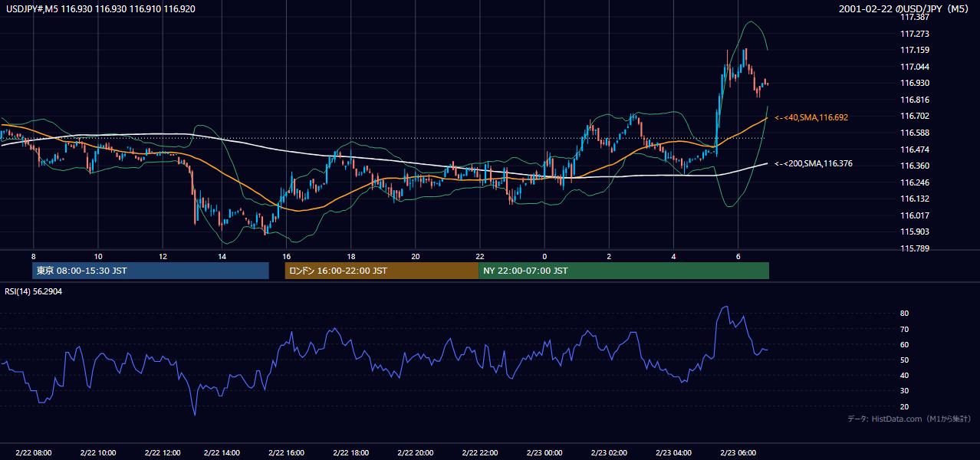Click the 2/22 10:00 time label
The width and height of the screenshot is (980, 460).
tap(97, 453)
